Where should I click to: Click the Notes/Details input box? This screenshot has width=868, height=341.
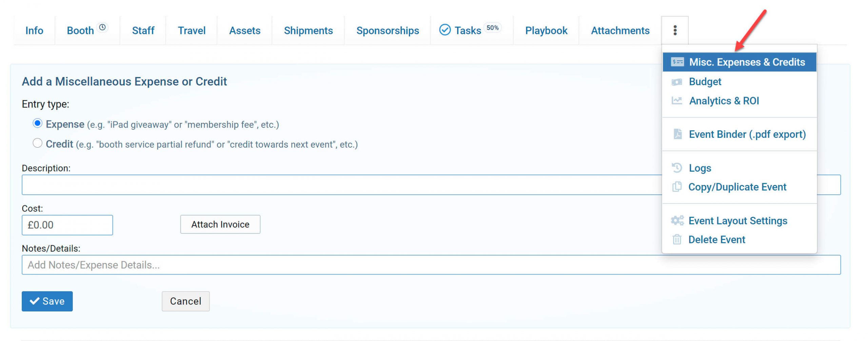pos(339,265)
